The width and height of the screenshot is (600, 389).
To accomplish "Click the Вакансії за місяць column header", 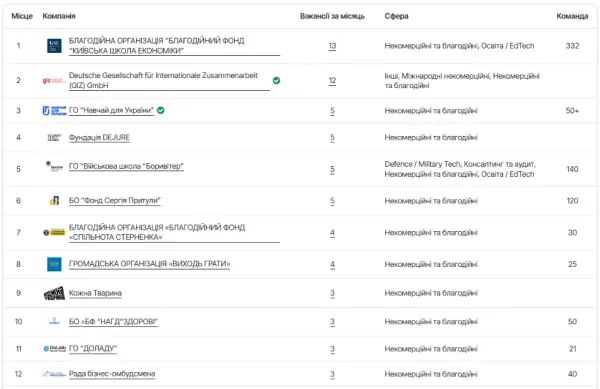I will click(x=332, y=16).
